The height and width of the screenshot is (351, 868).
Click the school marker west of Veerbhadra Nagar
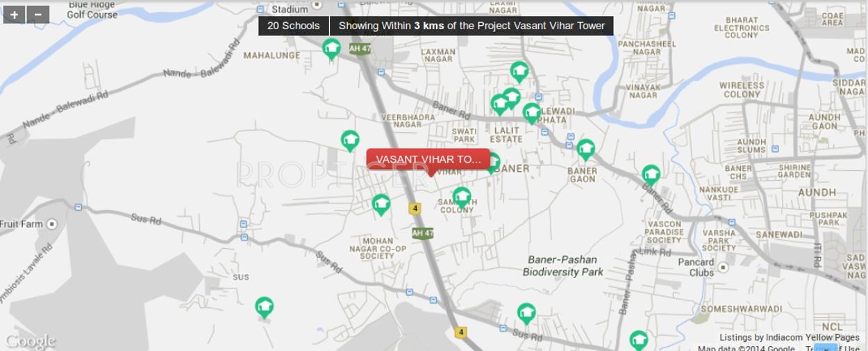[350, 140]
